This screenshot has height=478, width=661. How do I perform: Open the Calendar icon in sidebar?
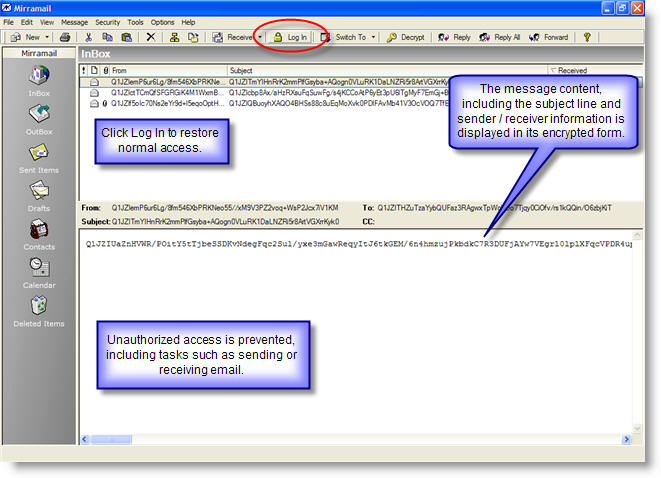click(39, 267)
